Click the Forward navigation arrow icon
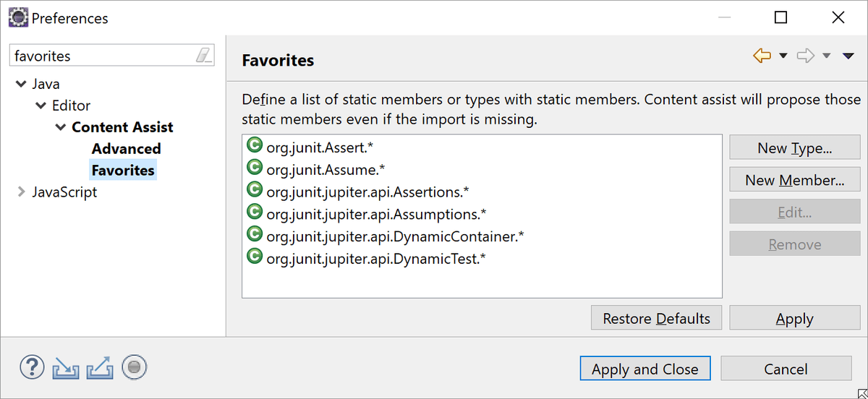868x399 pixels. pyautogui.click(x=806, y=56)
